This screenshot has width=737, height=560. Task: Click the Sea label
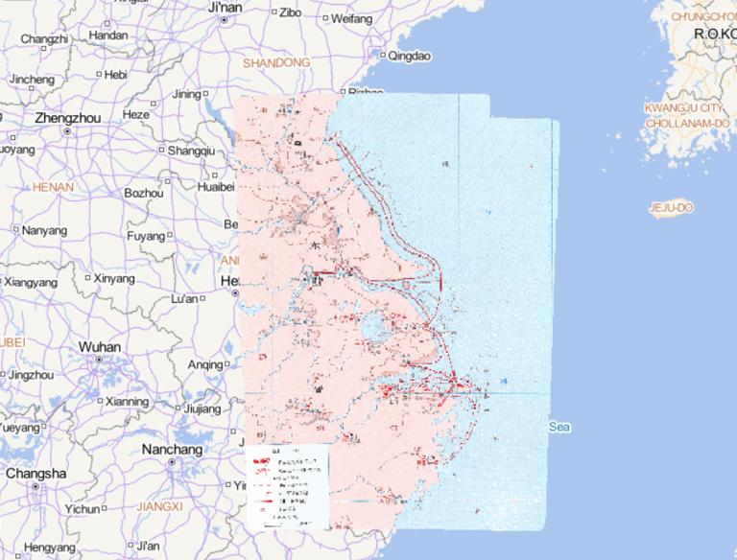[559, 427]
